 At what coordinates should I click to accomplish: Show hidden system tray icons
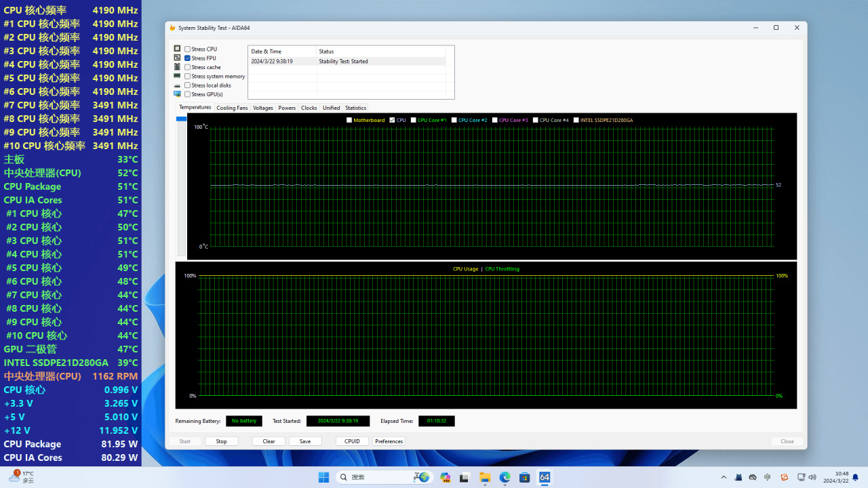[x=724, y=477]
